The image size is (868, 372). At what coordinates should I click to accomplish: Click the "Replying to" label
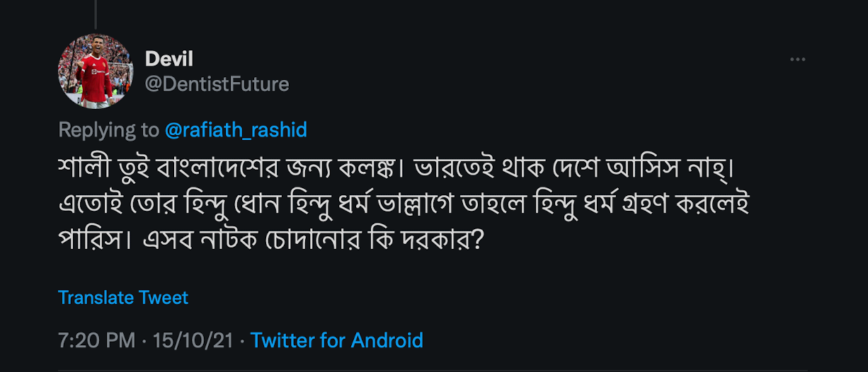(108, 130)
